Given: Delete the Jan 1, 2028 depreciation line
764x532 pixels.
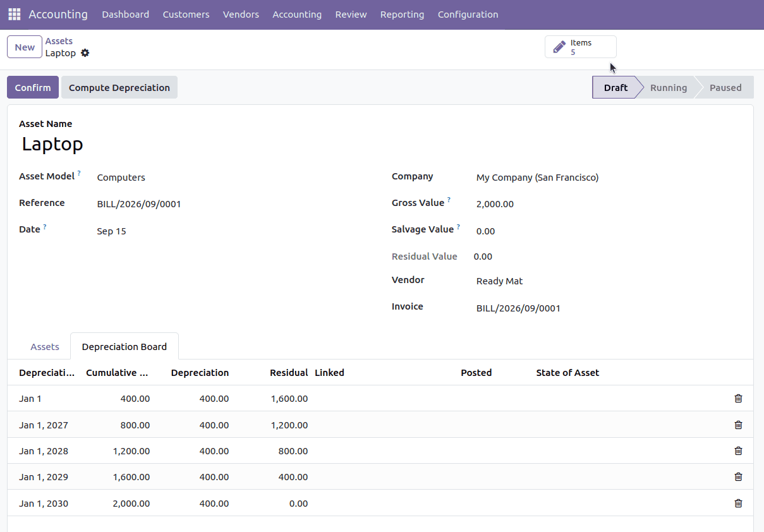Looking at the screenshot, I should 738,451.
